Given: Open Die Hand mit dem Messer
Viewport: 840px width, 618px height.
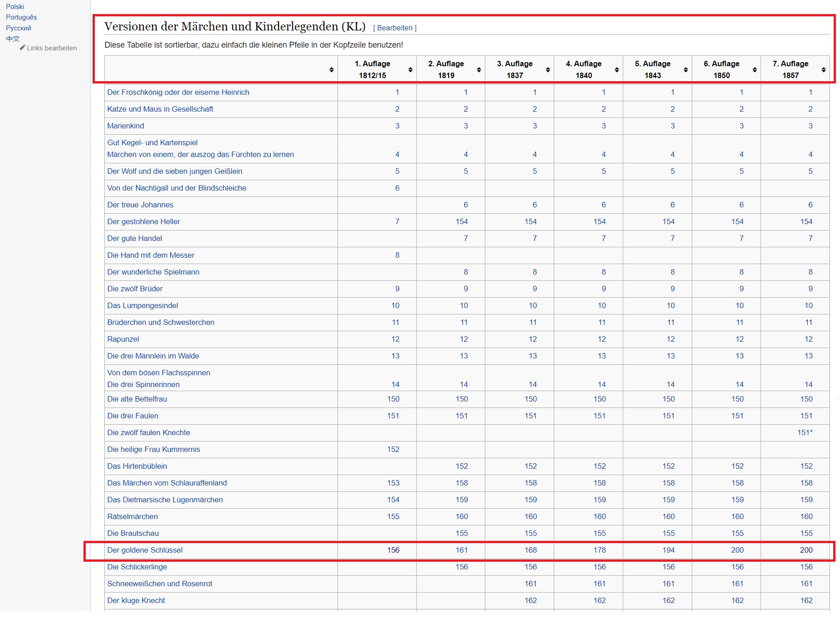Looking at the screenshot, I should click(151, 255).
